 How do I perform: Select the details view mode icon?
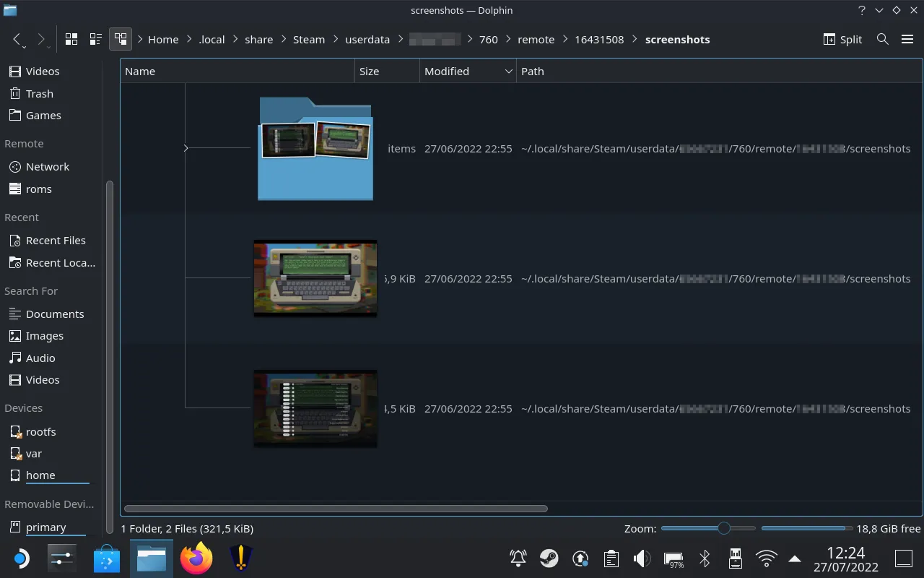point(121,39)
